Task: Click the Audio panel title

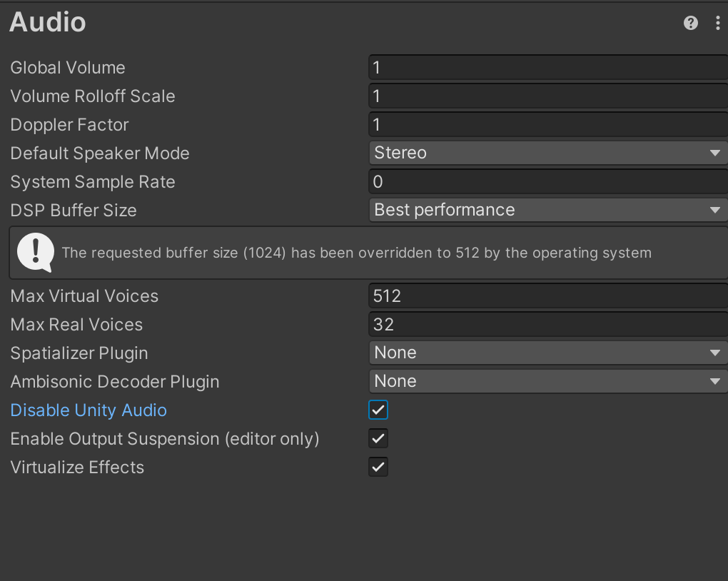Action: coord(48,23)
